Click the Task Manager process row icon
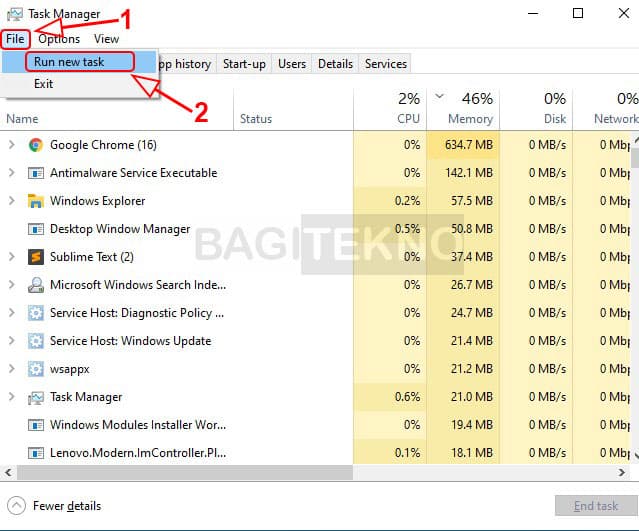Viewport: 639px width, 531px height. (x=36, y=397)
